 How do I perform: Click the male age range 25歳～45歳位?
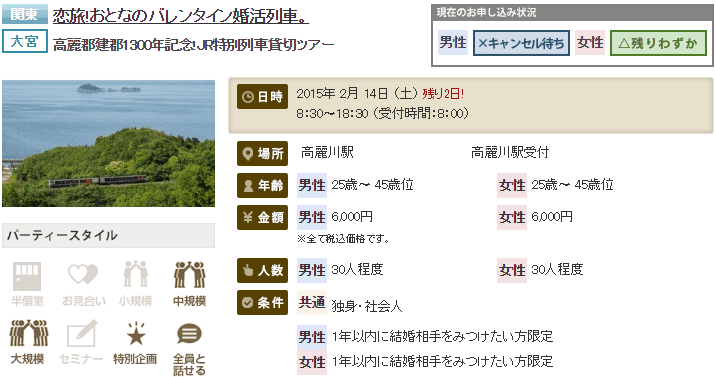click(x=372, y=185)
